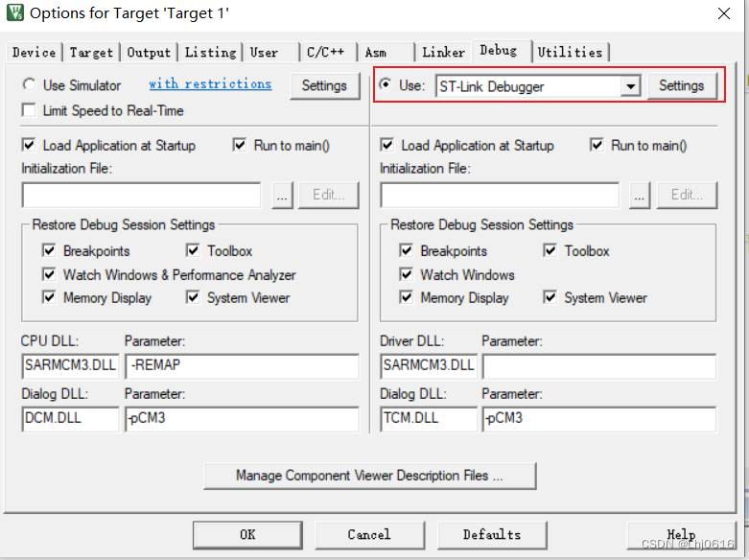Click the simulator Edit... button
Screen dimensions: 749x560
click(329, 195)
